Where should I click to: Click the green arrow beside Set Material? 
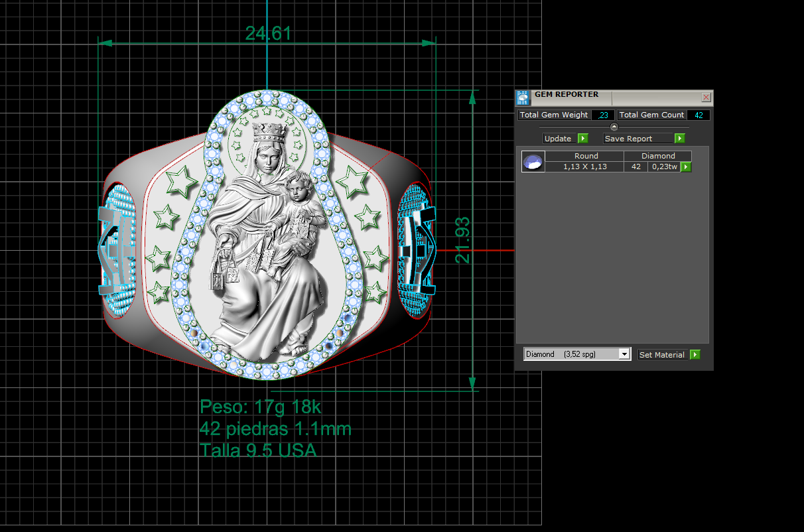tap(695, 355)
